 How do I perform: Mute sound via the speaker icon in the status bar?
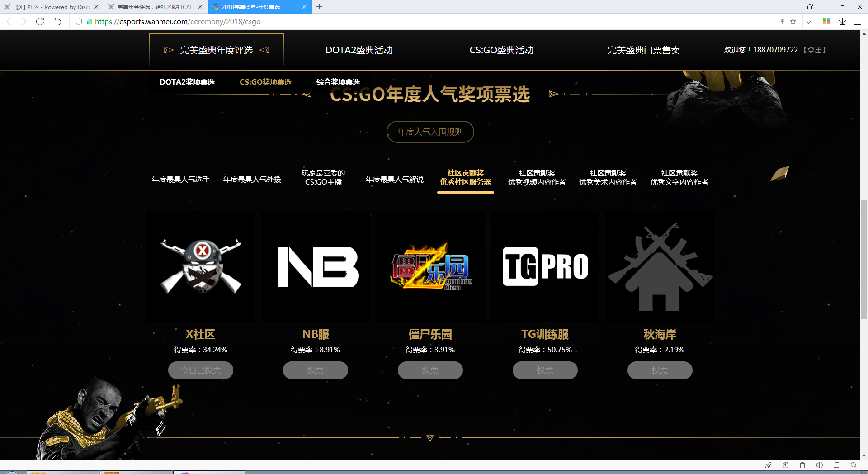(820, 465)
